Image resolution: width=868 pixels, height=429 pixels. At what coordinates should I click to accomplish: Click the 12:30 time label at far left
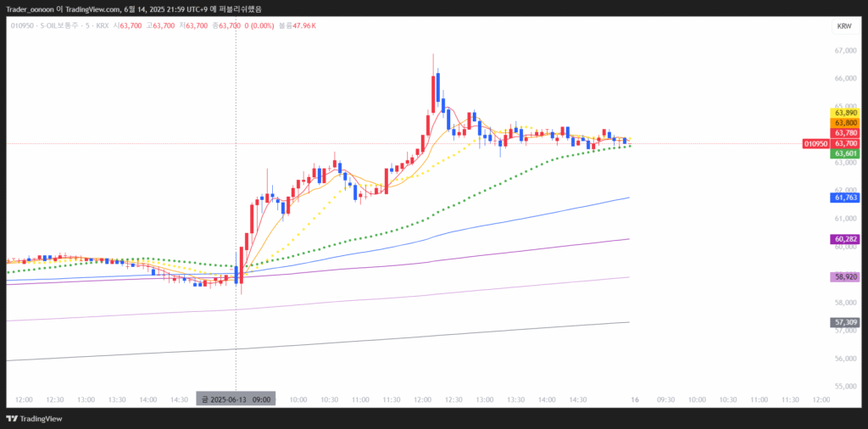point(55,399)
